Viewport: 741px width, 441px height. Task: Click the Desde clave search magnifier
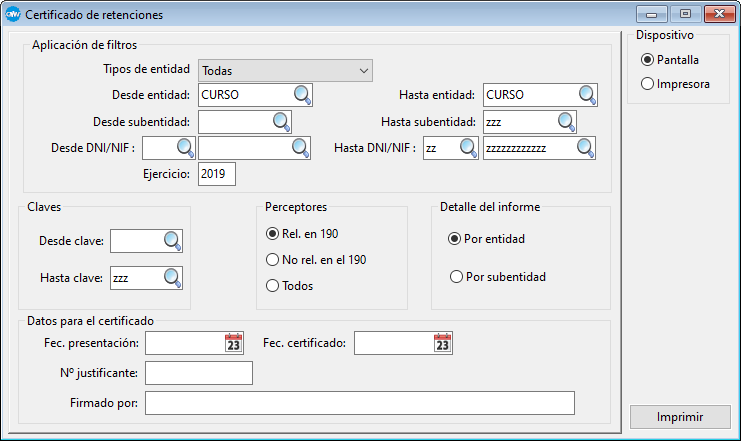coord(172,241)
